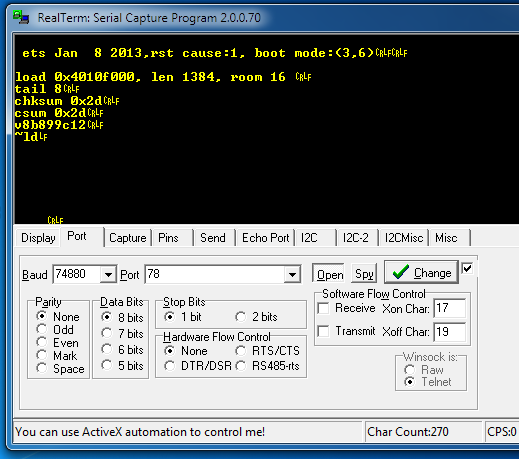Click the CPS:0 status panel
The height and width of the screenshot is (459, 519).
(x=501, y=432)
